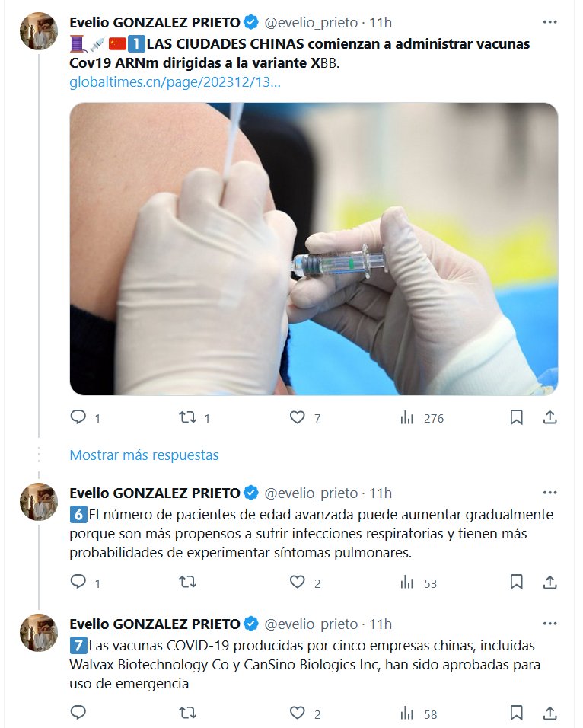Image resolution: width=583 pixels, height=728 pixels.
Task: Share the first tweet with vaccine image
Action: (x=550, y=417)
